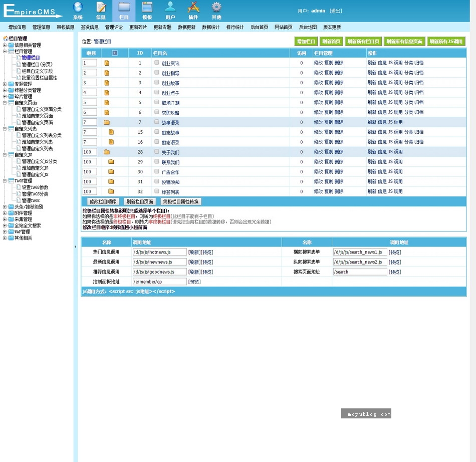Open the 版本更新 menu item
The height and width of the screenshot is (462, 476).
(x=332, y=28)
